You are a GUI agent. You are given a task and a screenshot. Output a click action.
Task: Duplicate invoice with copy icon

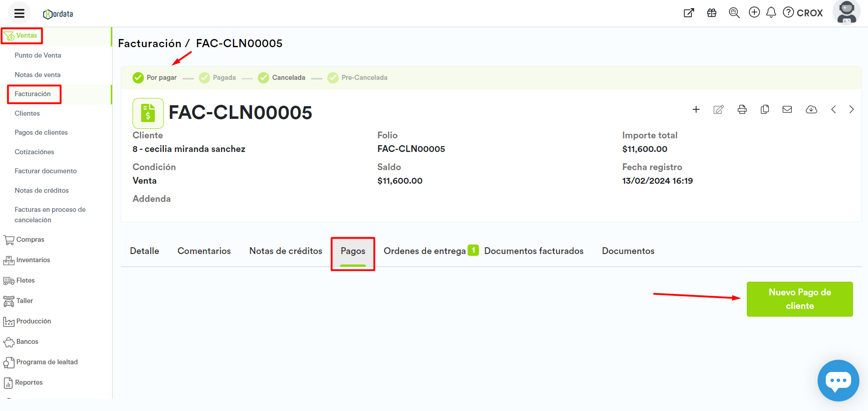click(764, 109)
